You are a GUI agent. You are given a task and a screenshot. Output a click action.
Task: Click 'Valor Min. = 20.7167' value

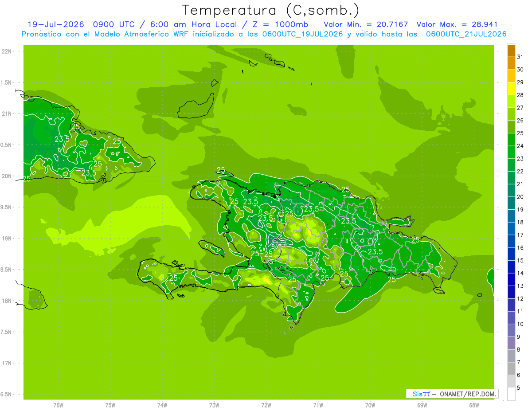coord(366,24)
